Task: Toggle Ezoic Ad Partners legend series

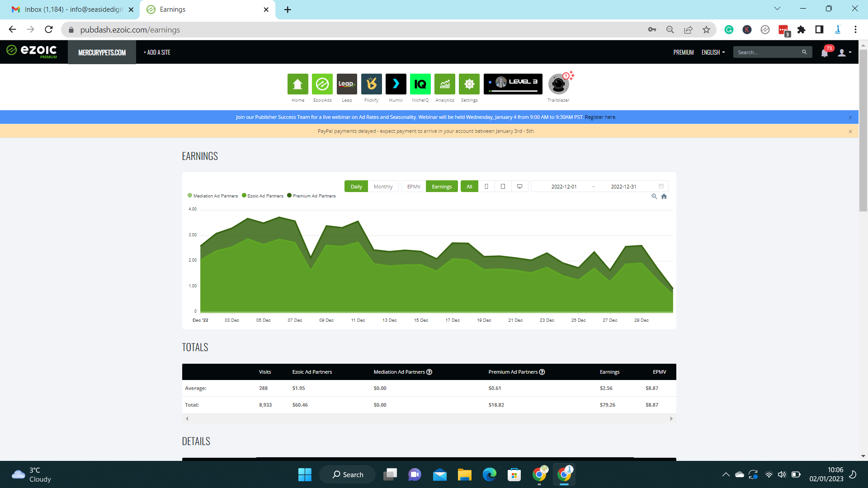Action: 263,196
